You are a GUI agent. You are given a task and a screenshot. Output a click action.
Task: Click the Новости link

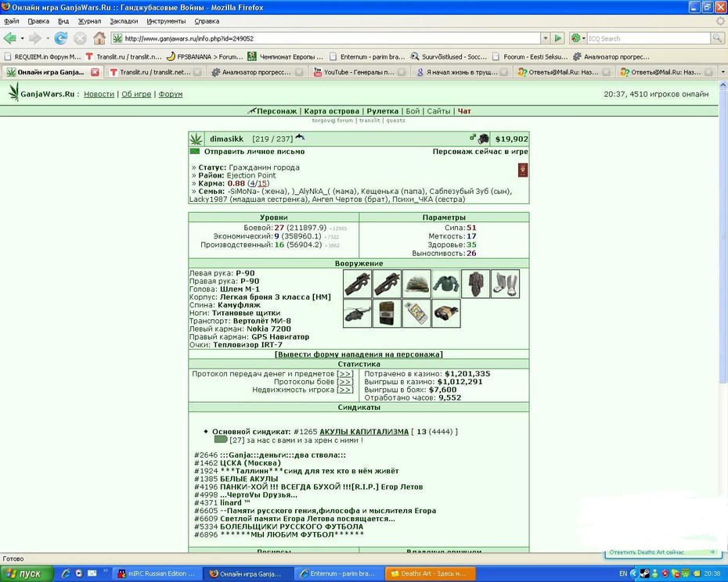(x=99, y=94)
